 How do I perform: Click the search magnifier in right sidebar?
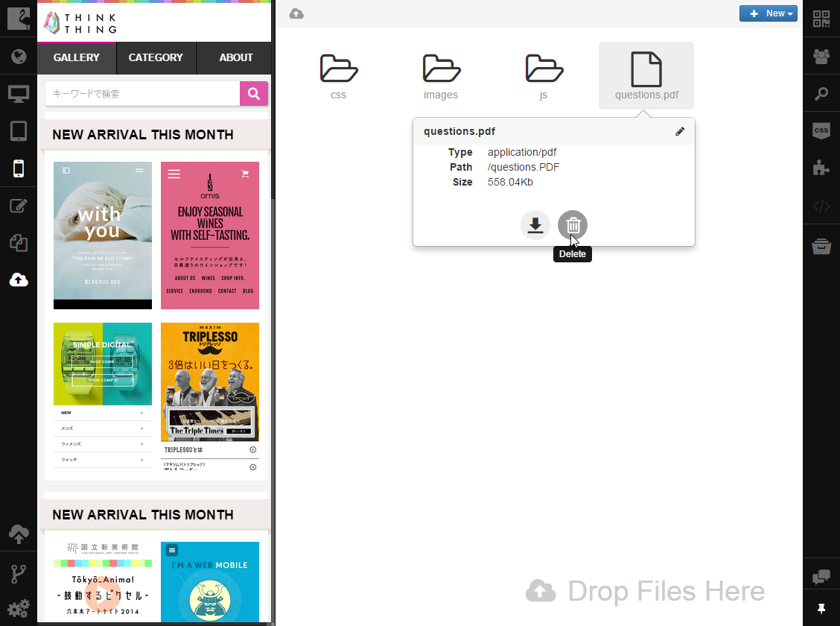click(821, 94)
